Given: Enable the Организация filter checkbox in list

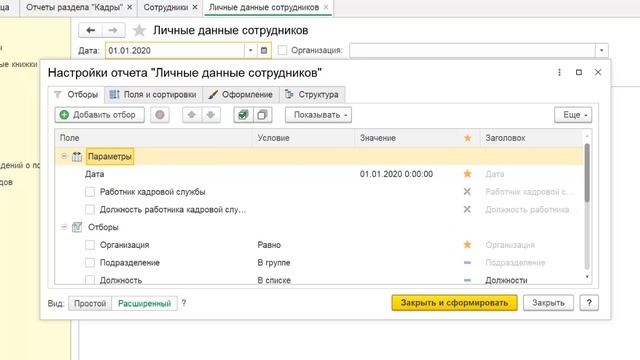Looking at the screenshot, I should click(90, 244).
